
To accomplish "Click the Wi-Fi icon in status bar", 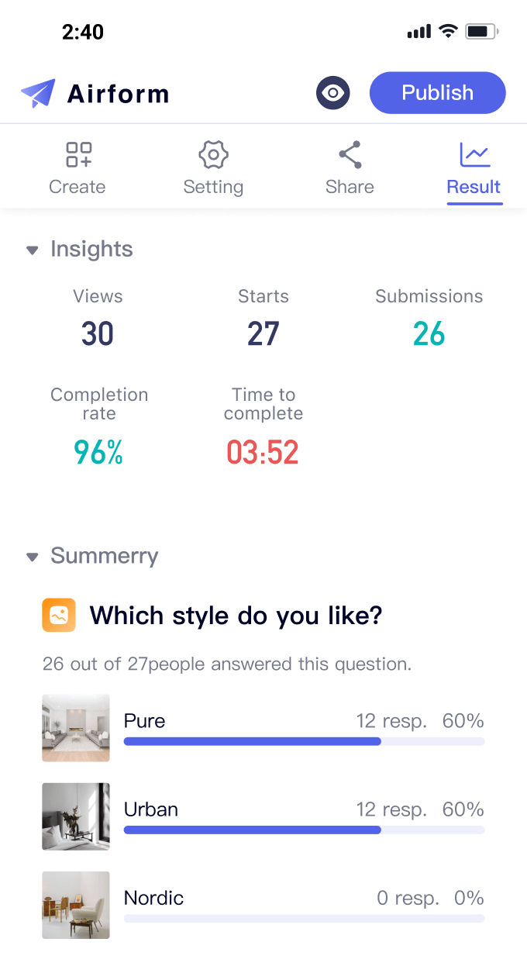I will [448, 31].
